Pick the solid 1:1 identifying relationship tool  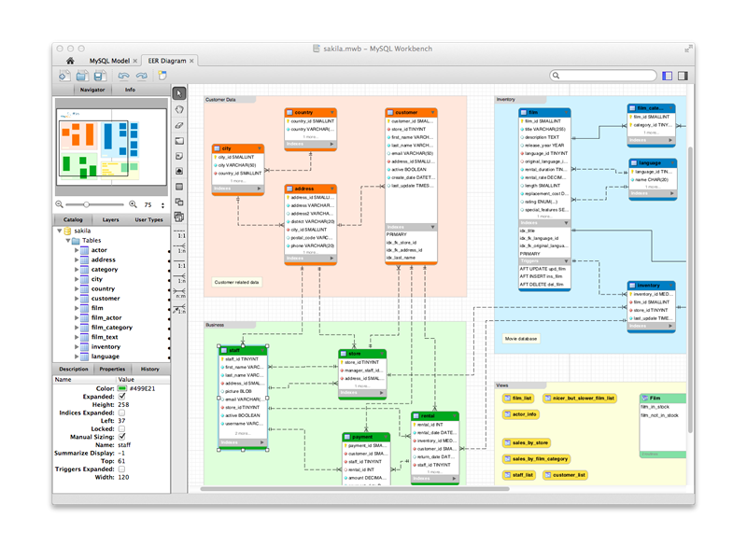[180, 264]
